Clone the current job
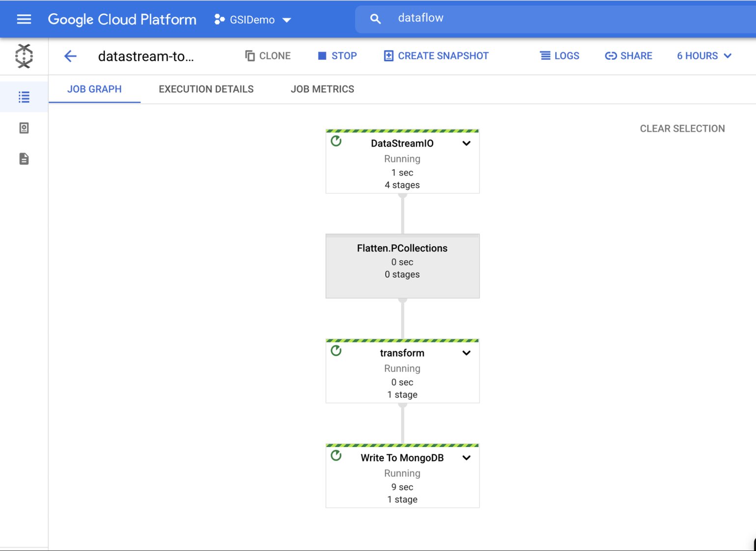Screen dimensions: 756x551 point(268,56)
